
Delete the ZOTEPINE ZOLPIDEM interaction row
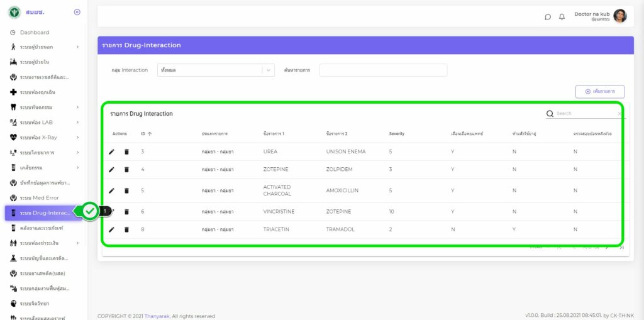(126, 169)
